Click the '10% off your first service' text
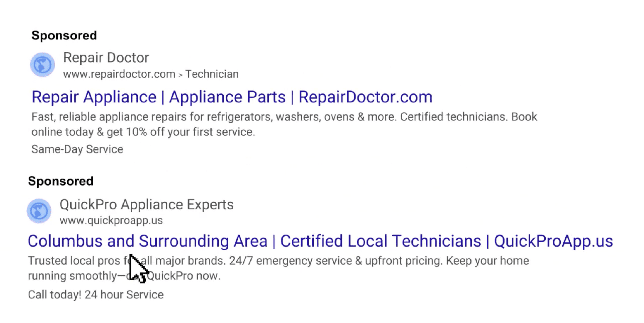Viewport: 644px width, 323px height. click(x=190, y=132)
